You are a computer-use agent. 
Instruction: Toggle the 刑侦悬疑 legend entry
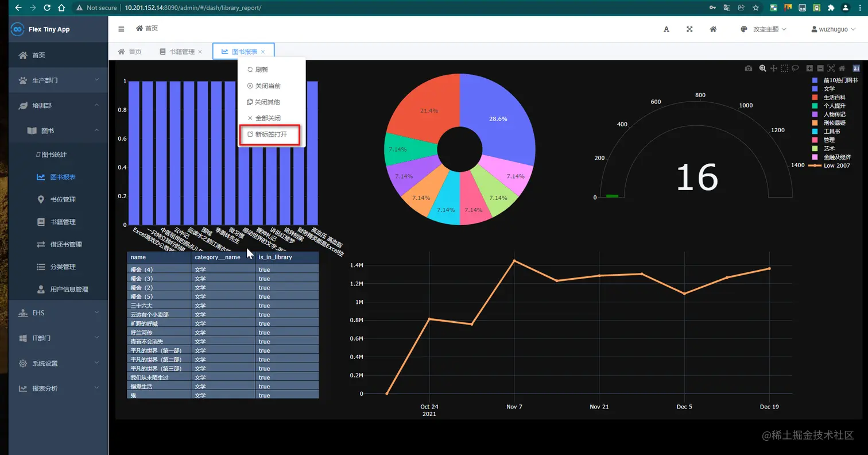(x=829, y=123)
